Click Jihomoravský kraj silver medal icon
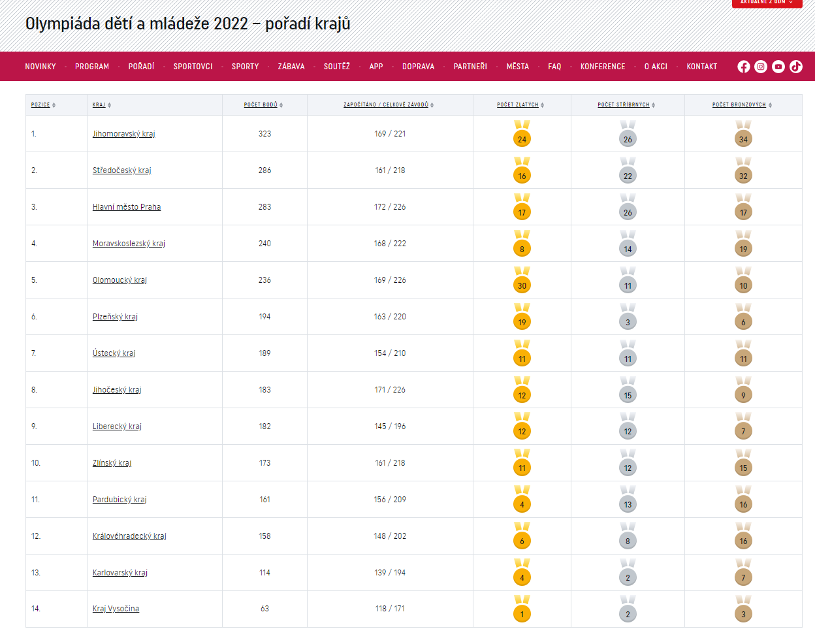This screenshot has width=815, height=644. (x=628, y=134)
